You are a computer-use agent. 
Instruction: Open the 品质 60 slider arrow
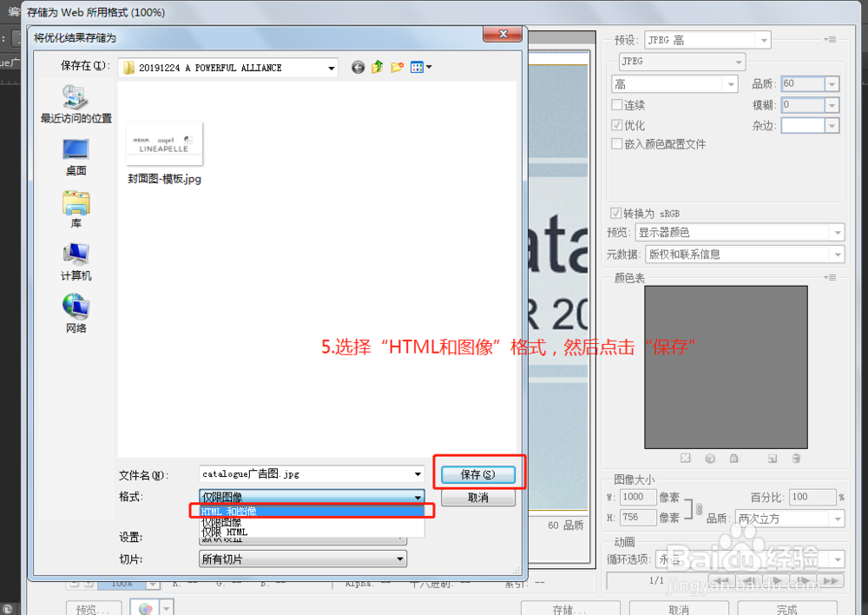click(832, 83)
